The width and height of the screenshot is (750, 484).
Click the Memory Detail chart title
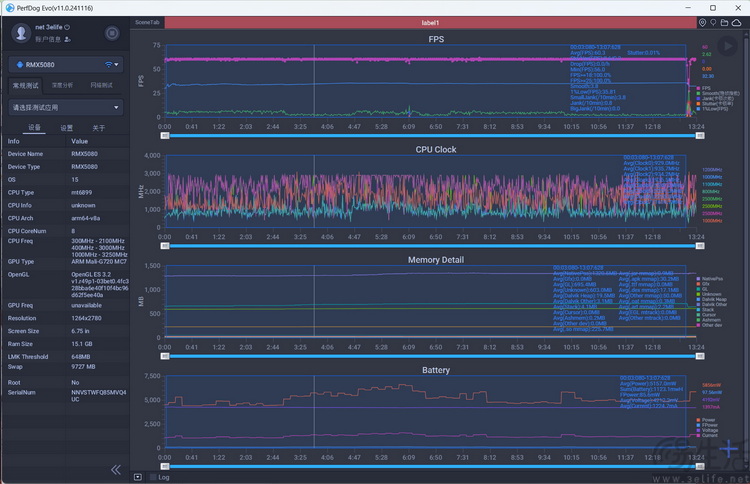pyautogui.click(x=436, y=260)
